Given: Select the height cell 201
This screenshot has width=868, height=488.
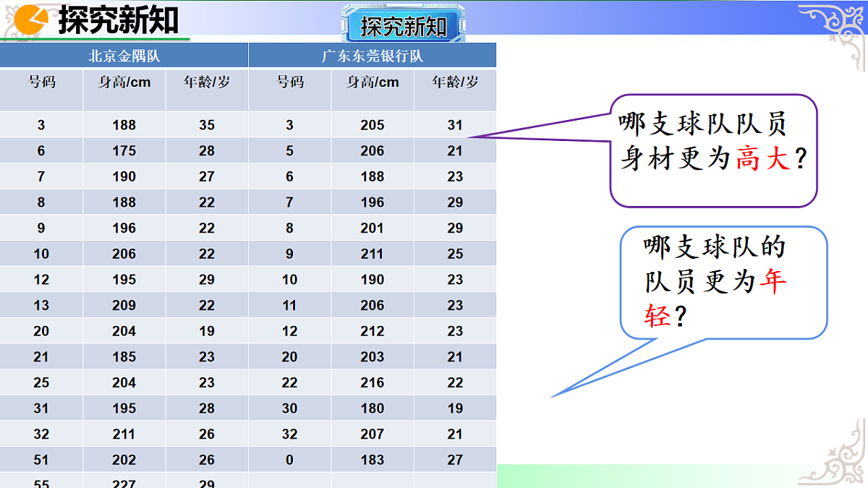Looking at the screenshot, I should click(373, 228).
